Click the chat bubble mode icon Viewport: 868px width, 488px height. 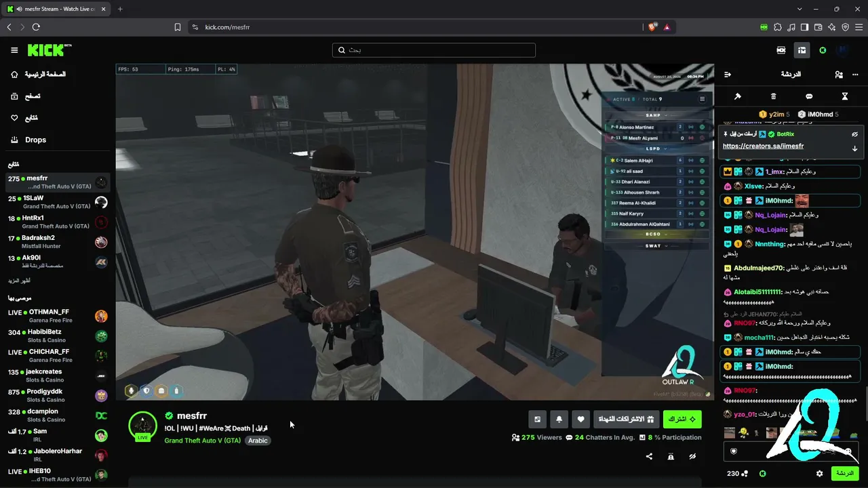[809, 96]
